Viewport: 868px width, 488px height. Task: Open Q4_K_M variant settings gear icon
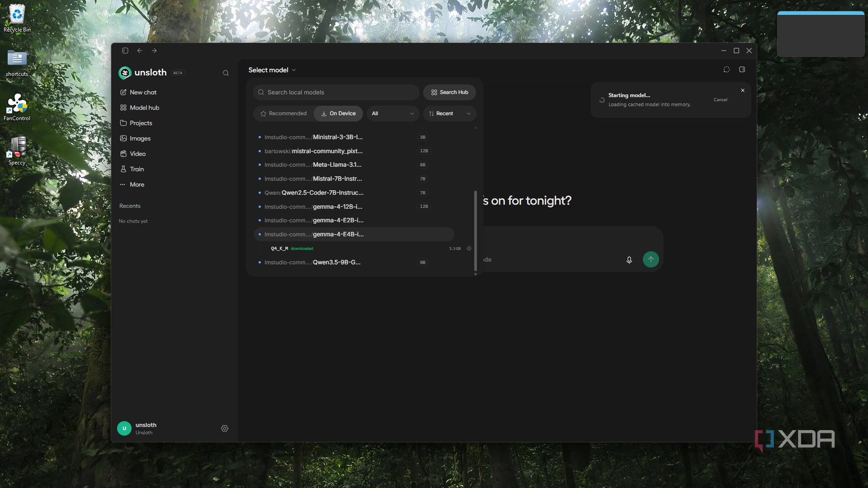[x=469, y=249]
